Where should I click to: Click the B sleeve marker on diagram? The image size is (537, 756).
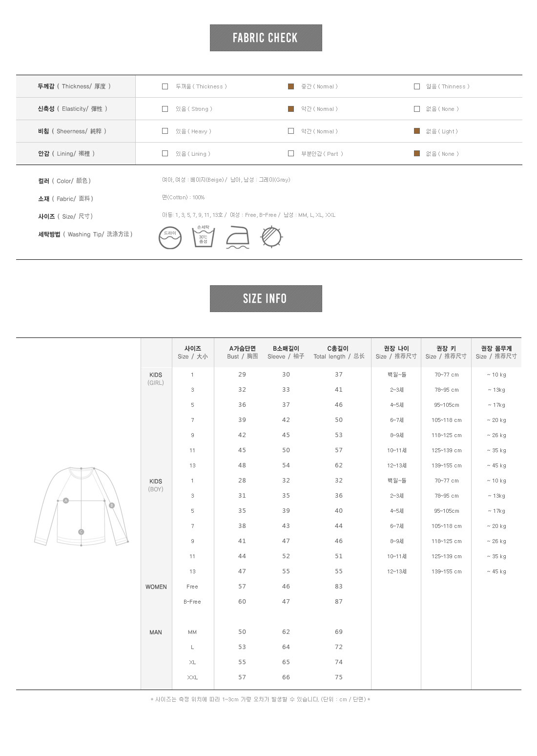112,505
